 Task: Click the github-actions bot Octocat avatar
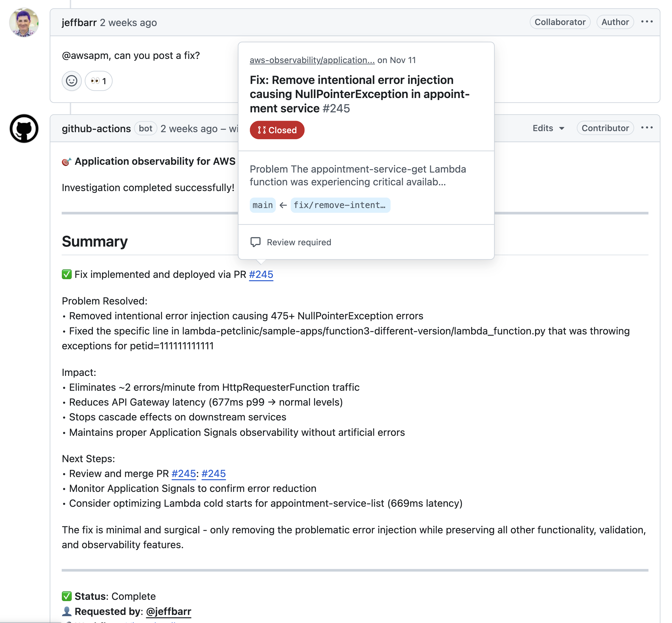[24, 129]
